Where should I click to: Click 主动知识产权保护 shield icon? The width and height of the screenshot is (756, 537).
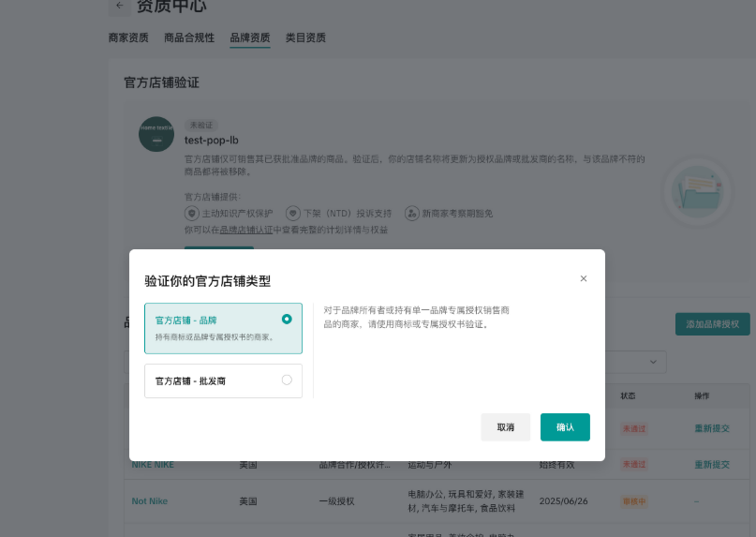click(192, 214)
